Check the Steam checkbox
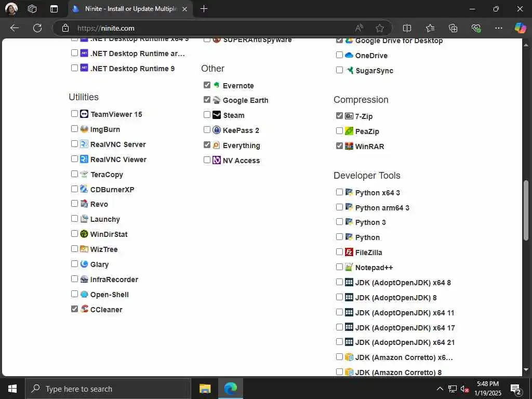This screenshot has width=532, height=399. [x=207, y=115]
